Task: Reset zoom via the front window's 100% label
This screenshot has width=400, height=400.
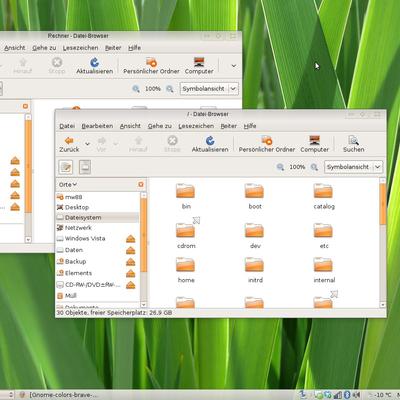Action: 297,167
